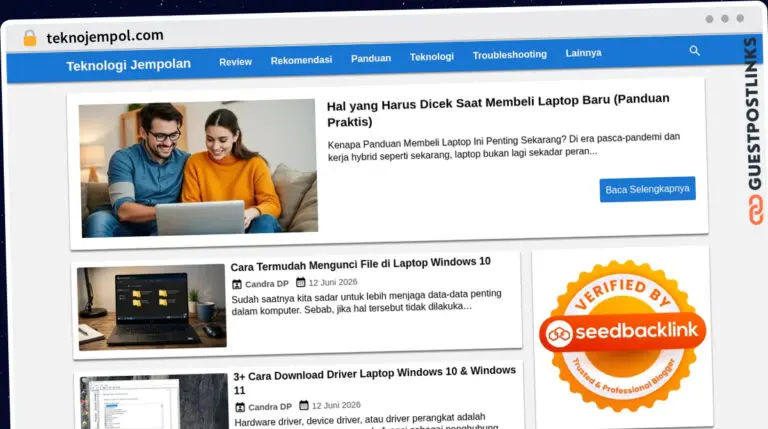The height and width of the screenshot is (429, 768).
Task: Click author icon on Download Driver article
Action: click(240, 407)
